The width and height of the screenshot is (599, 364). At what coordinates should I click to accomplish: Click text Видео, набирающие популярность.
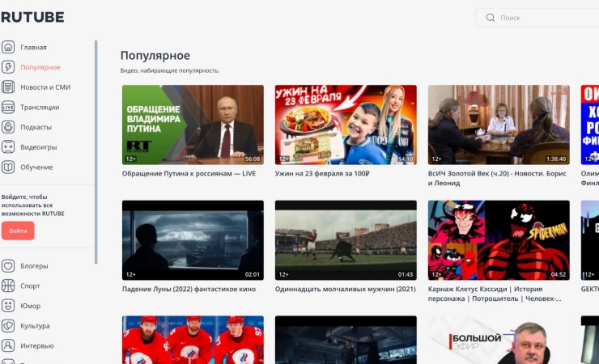[x=170, y=70]
